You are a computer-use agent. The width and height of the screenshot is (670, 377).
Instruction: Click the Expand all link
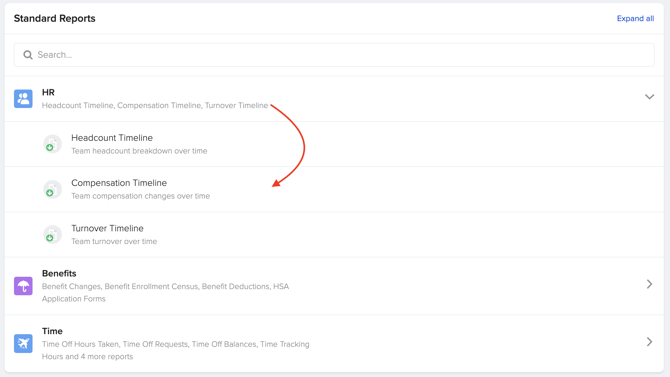[x=635, y=18]
